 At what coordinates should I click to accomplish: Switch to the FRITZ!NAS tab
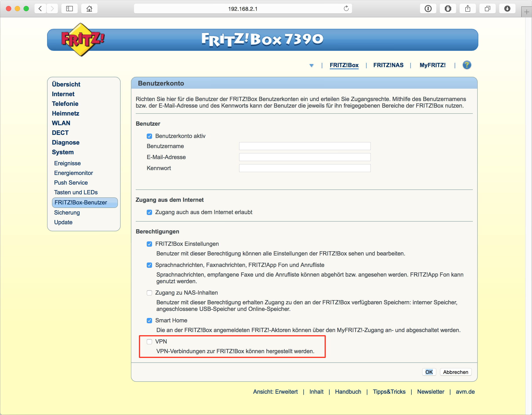click(x=388, y=65)
